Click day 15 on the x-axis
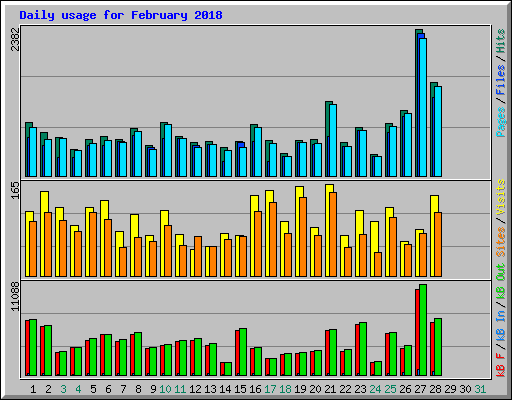Viewport: 512px width, 400px height. pyautogui.click(x=240, y=389)
